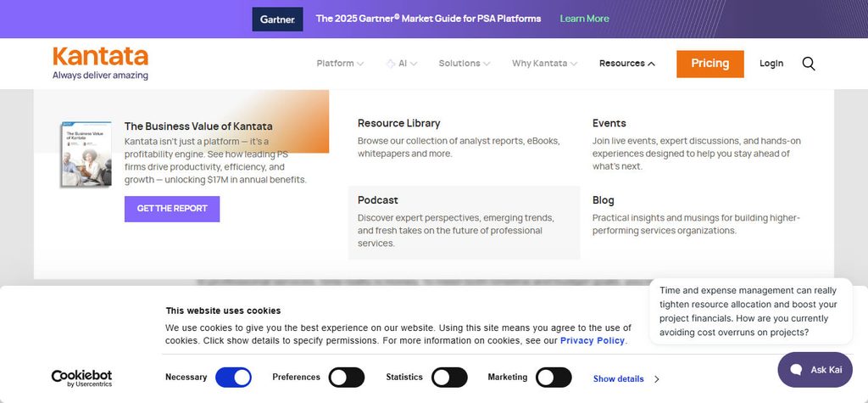Viewport: 868px width, 403px height.
Task: Open the Privacy Policy link
Action: pos(593,340)
